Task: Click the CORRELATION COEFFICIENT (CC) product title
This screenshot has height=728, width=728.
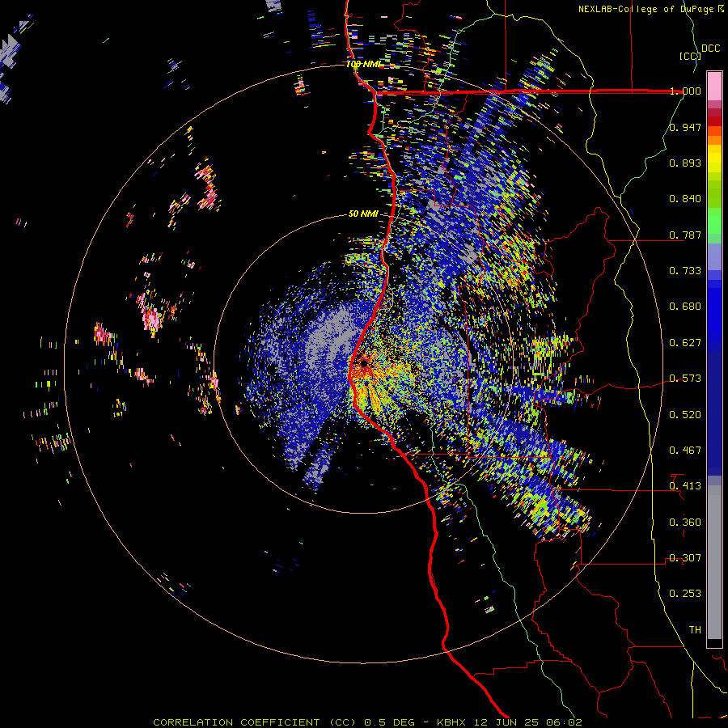Action: point(255,722)
